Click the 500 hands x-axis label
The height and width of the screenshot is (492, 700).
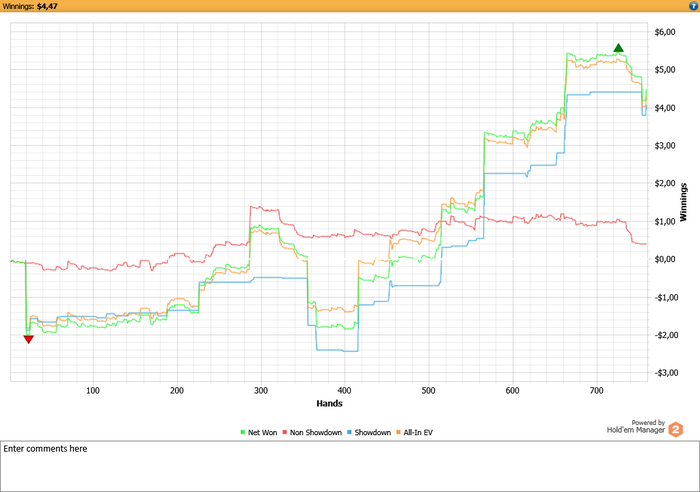[x=428, y=391]
